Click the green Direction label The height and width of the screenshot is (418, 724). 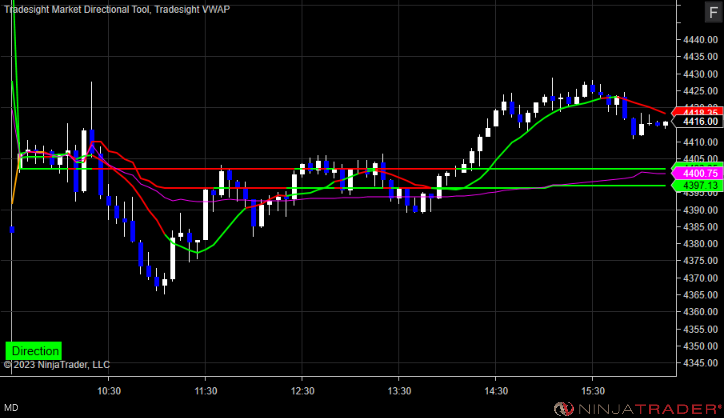point(34,351)
